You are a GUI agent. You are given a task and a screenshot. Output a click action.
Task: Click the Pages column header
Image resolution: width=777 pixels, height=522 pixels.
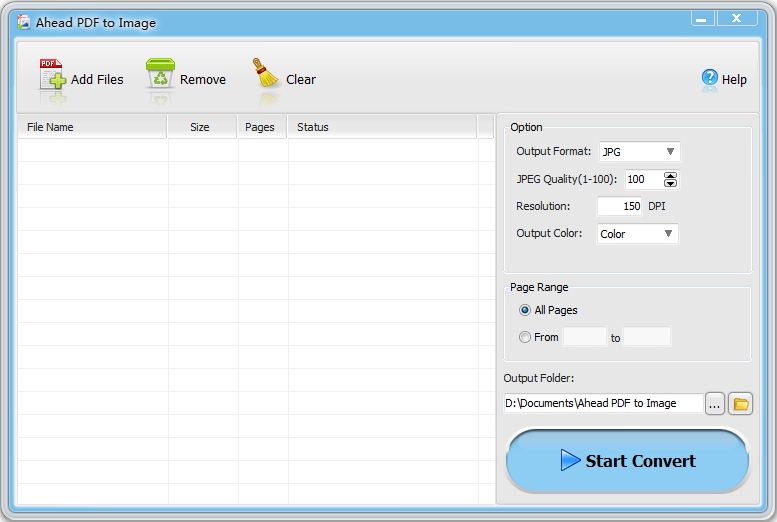pyautogui.click(x=261, y=127)
